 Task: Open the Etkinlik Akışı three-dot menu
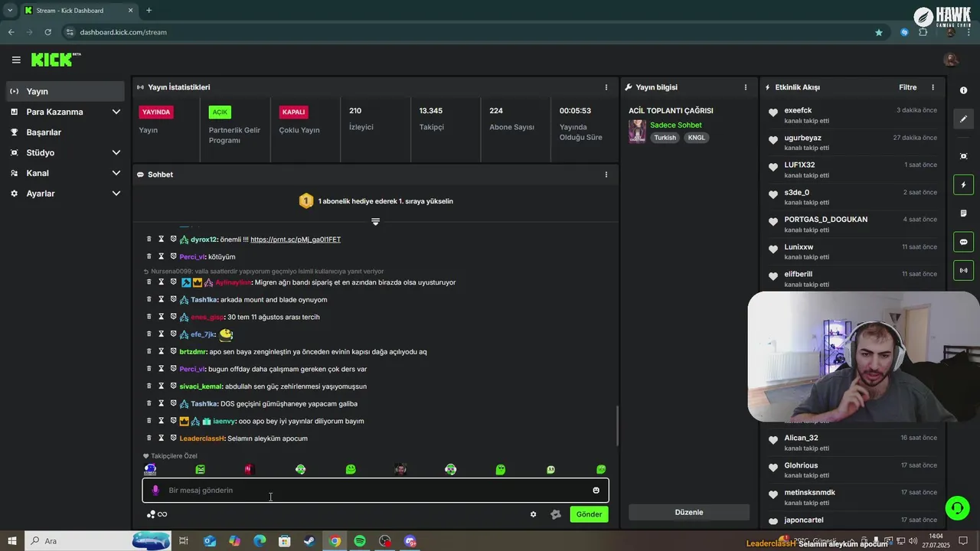click(x=933, y=87)
